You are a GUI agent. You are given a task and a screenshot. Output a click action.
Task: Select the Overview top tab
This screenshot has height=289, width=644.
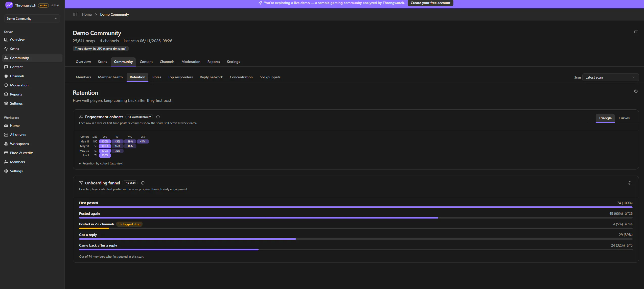point(83,62)
